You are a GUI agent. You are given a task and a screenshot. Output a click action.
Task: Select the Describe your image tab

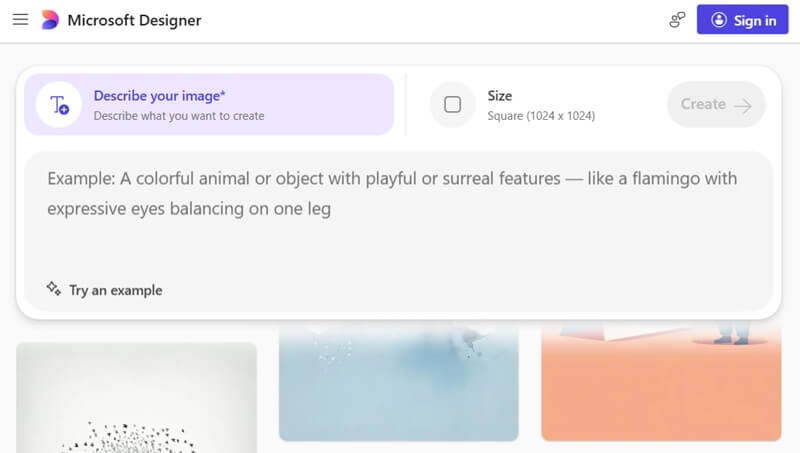(x=209, y=105)
